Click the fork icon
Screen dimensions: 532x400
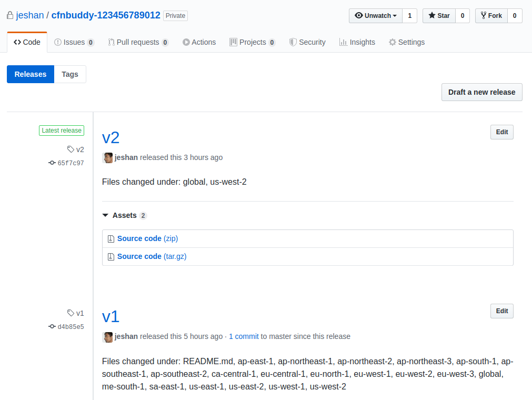click(484, 16)
